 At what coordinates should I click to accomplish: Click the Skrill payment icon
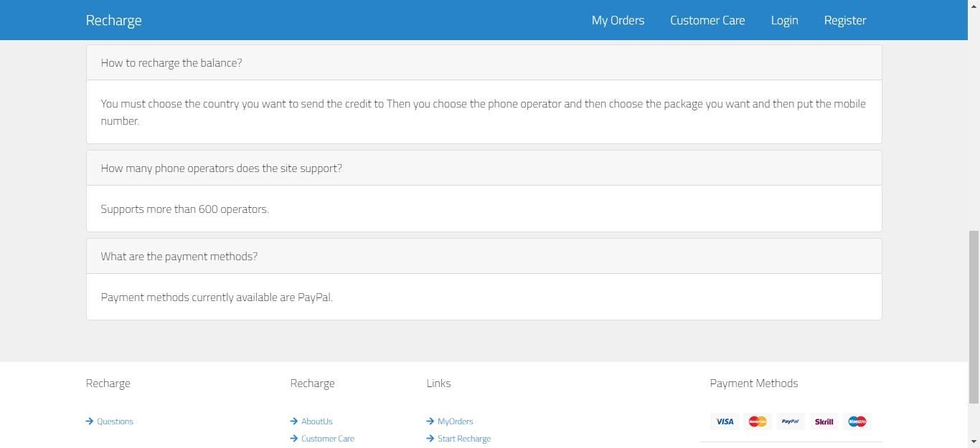point(824,421)
